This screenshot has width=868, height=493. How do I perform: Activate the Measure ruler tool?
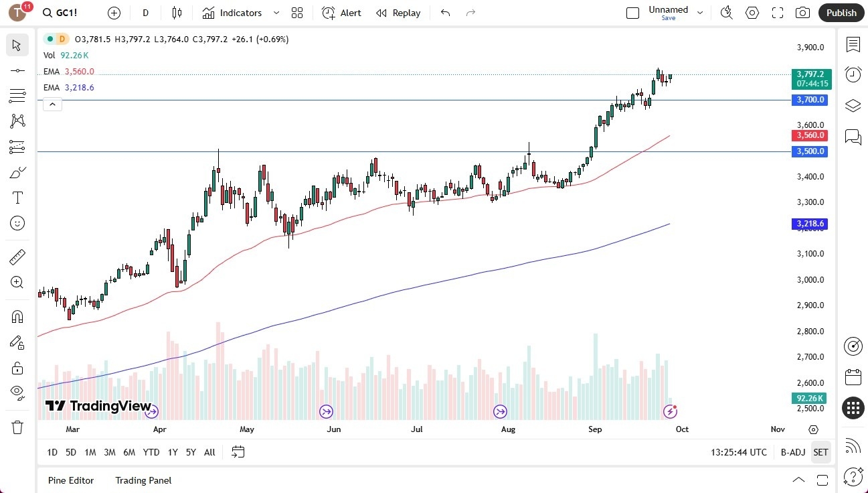[17, 257]
